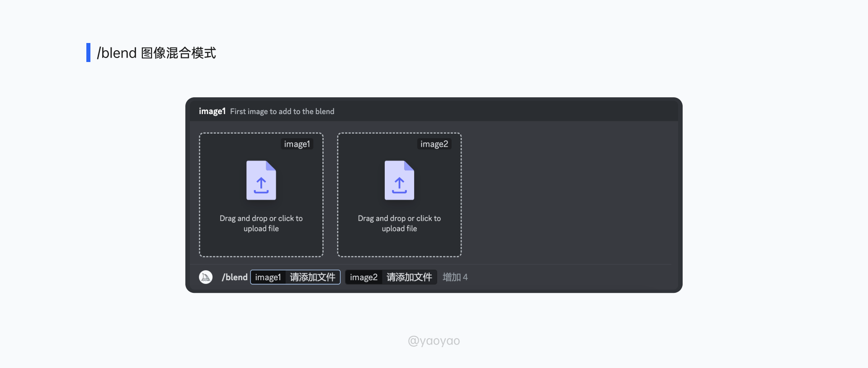Click 'First image to add to the blend' description

click(282, 111)
